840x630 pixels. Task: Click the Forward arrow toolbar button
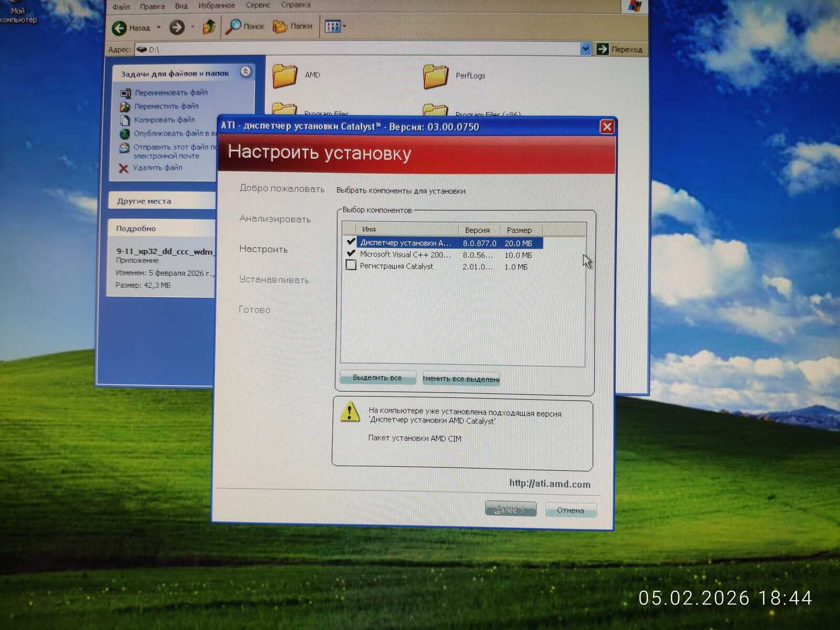pyautogui.click(x=177, y=27)
